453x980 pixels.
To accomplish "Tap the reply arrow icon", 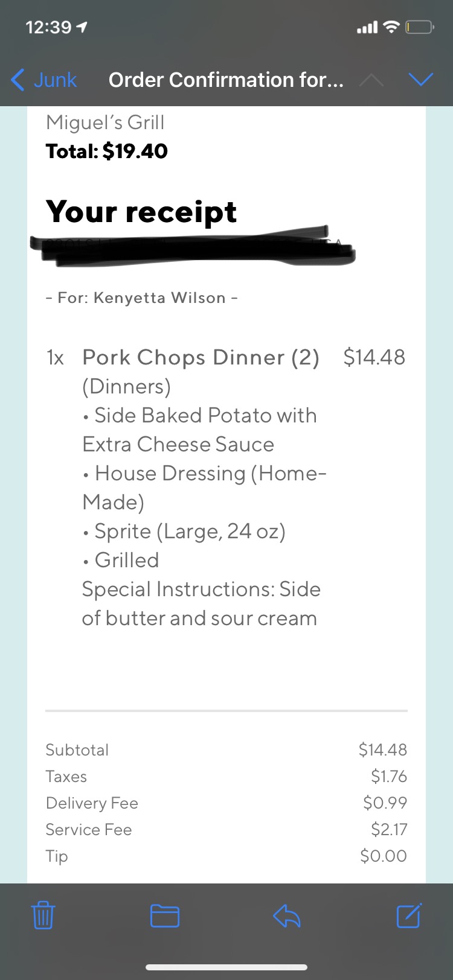I will pos(287,916).
